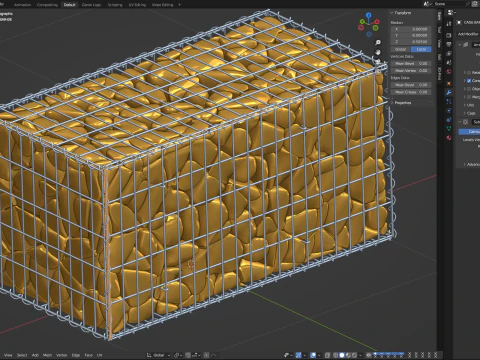Open the Mesh menu in viewport header

pos(47,355)
